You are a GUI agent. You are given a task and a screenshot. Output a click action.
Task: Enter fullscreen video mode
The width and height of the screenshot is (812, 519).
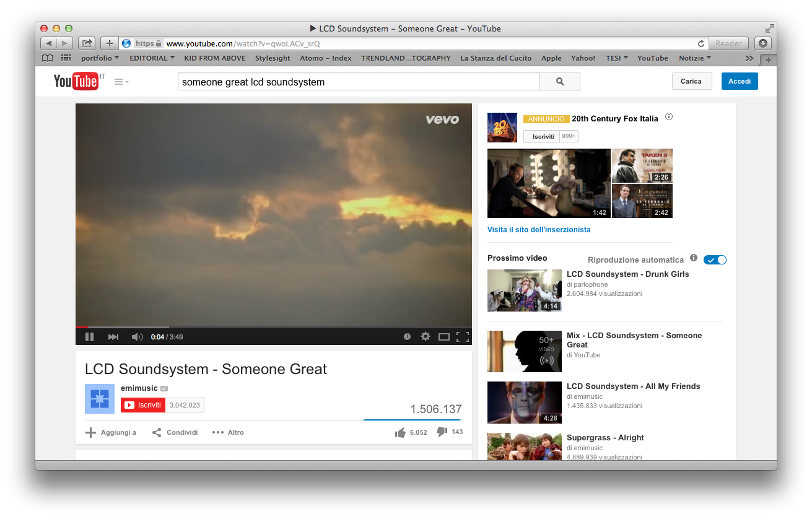coord(462,337)
